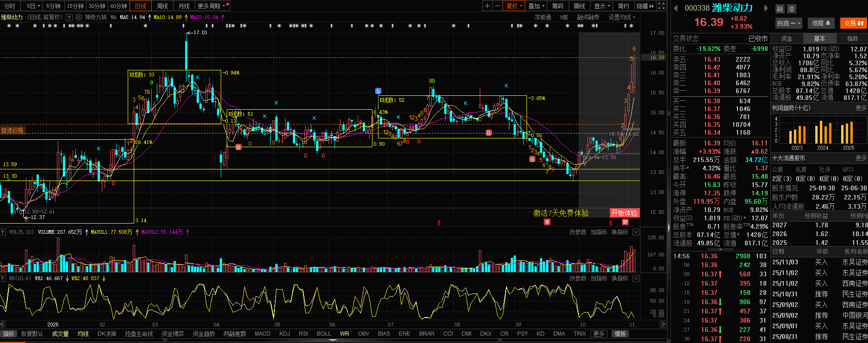Toggle 隐藏 to hide the side panel
Image resolution: width=868 pixels, height=343 pixels.
645,6
